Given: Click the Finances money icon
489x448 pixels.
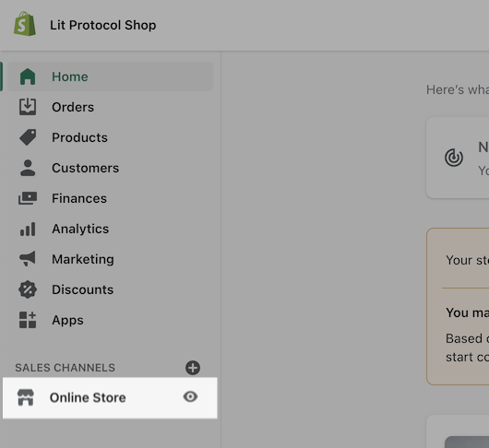Looking at the screenshot, I should [28, 198].
